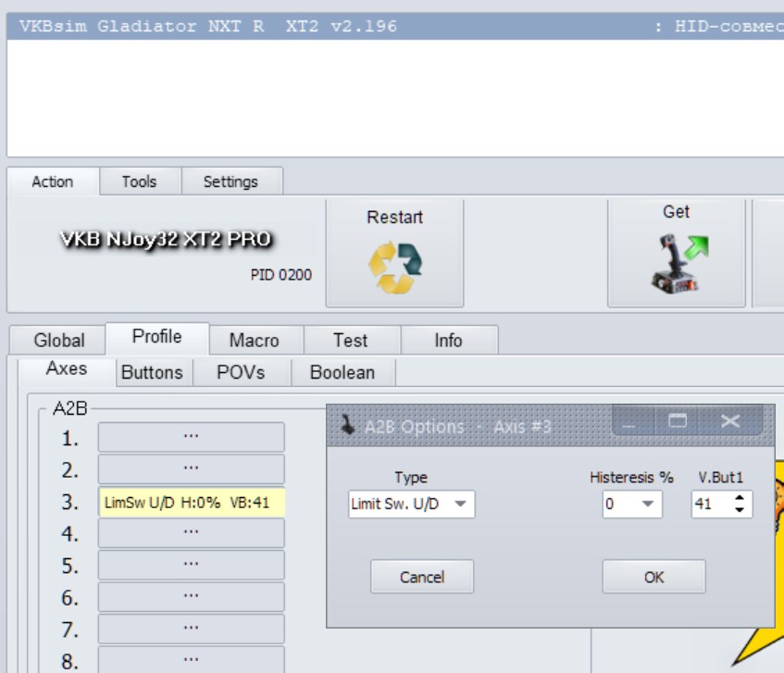Click A2B slot 3 LimSw U/D entry
The height and width of the screenshot is (673, 784).
point(192,502)
